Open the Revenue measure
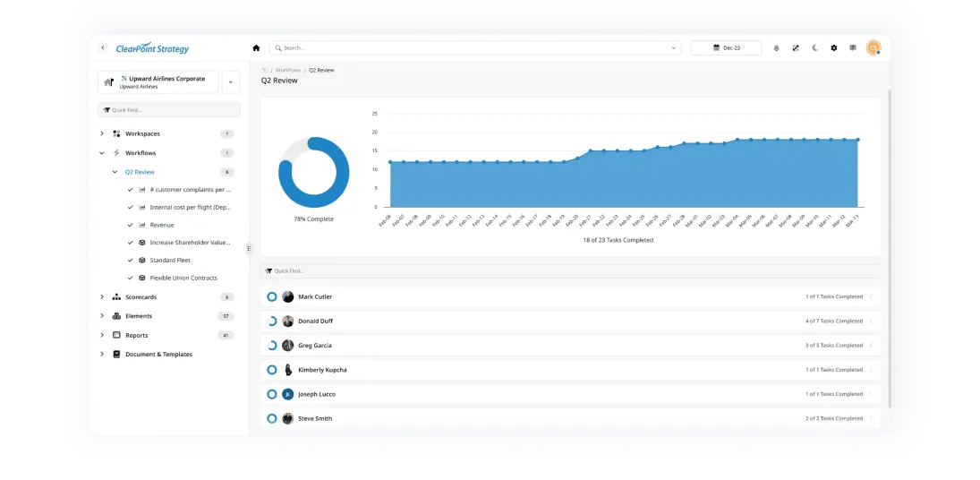The image size is (980, 480). (x=162, y=225)
